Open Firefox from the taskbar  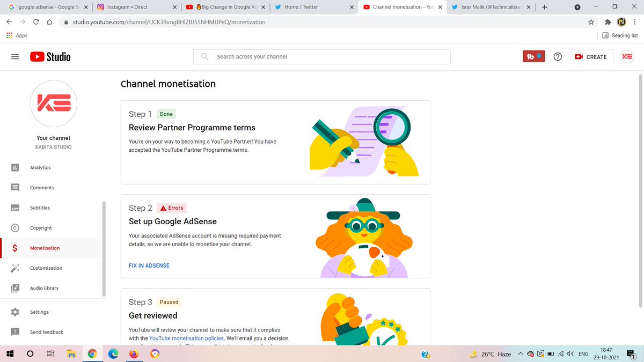coord(134,354)
